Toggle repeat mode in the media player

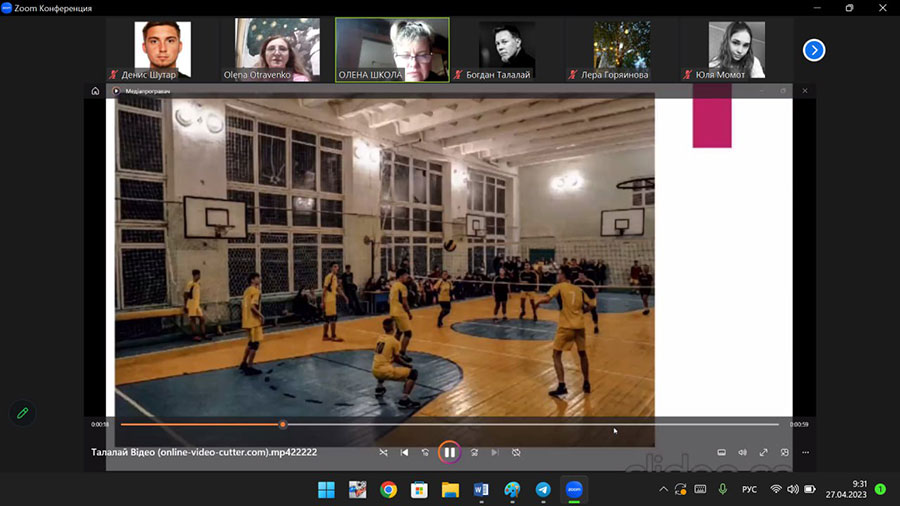(516, 452)
